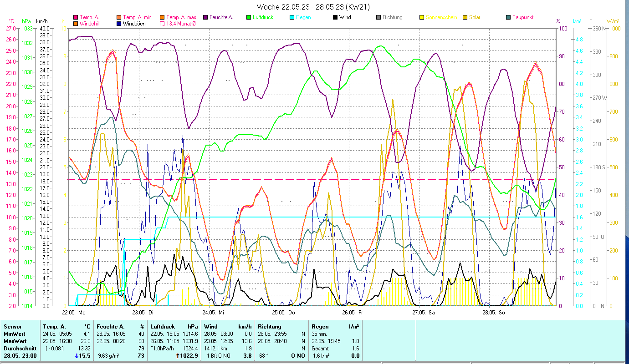
Task: Click the "28.05. So" date axis label
Action: coord(494,313)
